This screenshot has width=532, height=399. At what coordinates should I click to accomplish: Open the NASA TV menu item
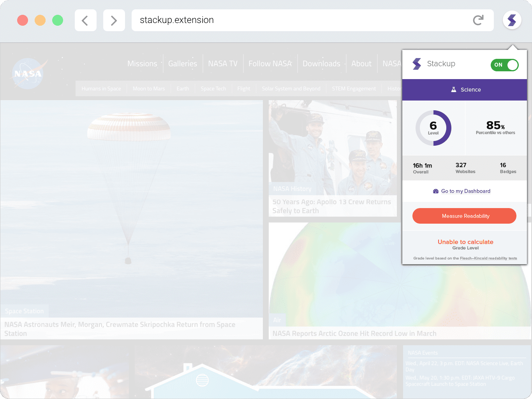click(223, 64)
